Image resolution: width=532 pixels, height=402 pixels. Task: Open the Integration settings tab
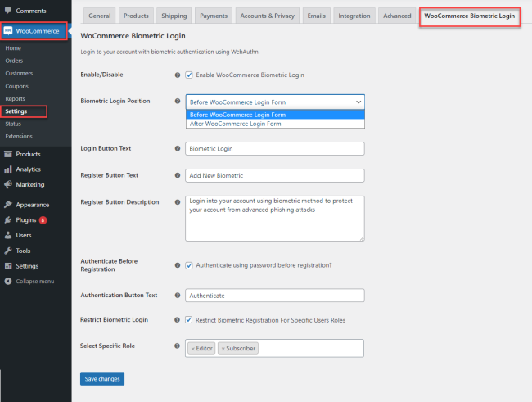tap(354, 16)
